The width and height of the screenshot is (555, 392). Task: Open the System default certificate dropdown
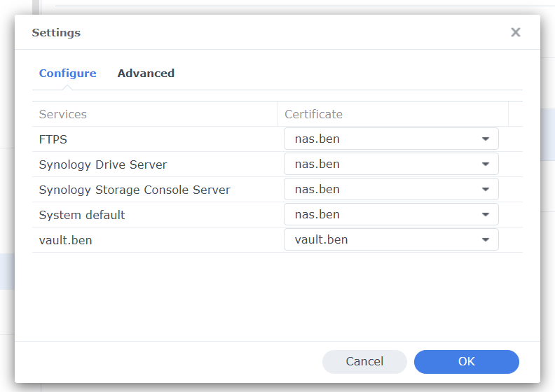(390, 214)
